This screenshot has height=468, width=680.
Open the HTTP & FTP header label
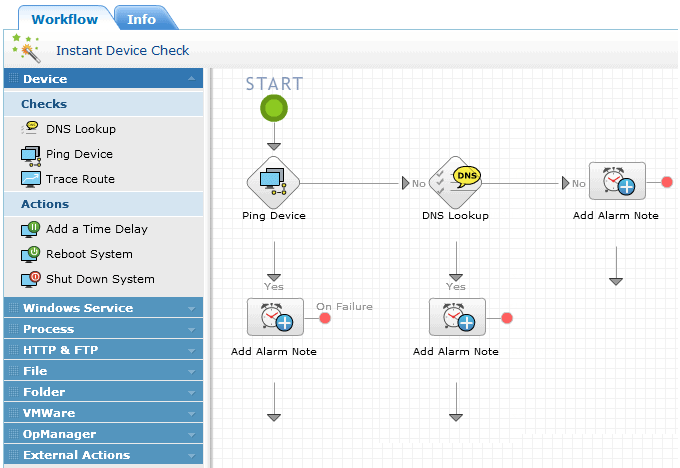(61, 350)
